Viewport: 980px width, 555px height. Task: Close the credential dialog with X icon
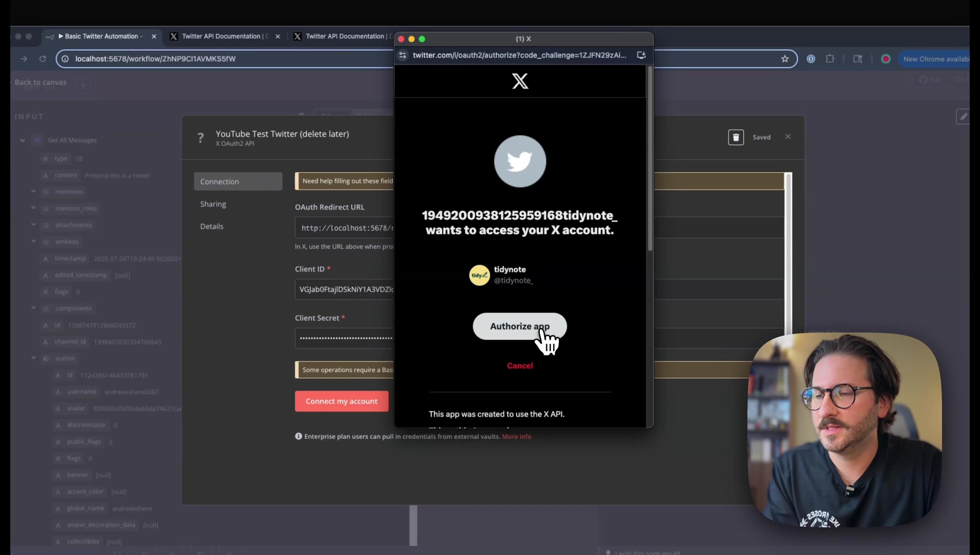pyautogui.click(x=788, y=137)
